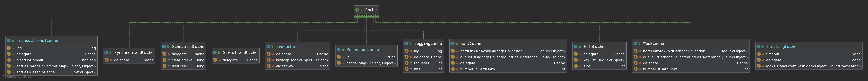
Task: Click the boolean type of clearOnCommit
Action: pos(89,60)
